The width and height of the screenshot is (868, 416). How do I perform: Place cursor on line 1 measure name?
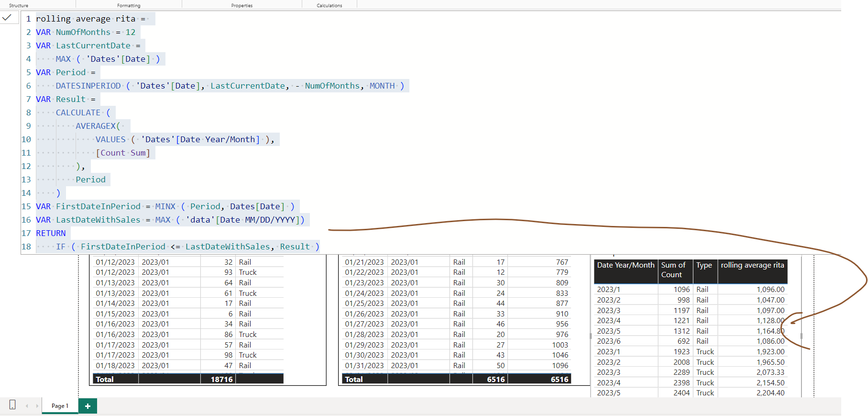(86, 19)
